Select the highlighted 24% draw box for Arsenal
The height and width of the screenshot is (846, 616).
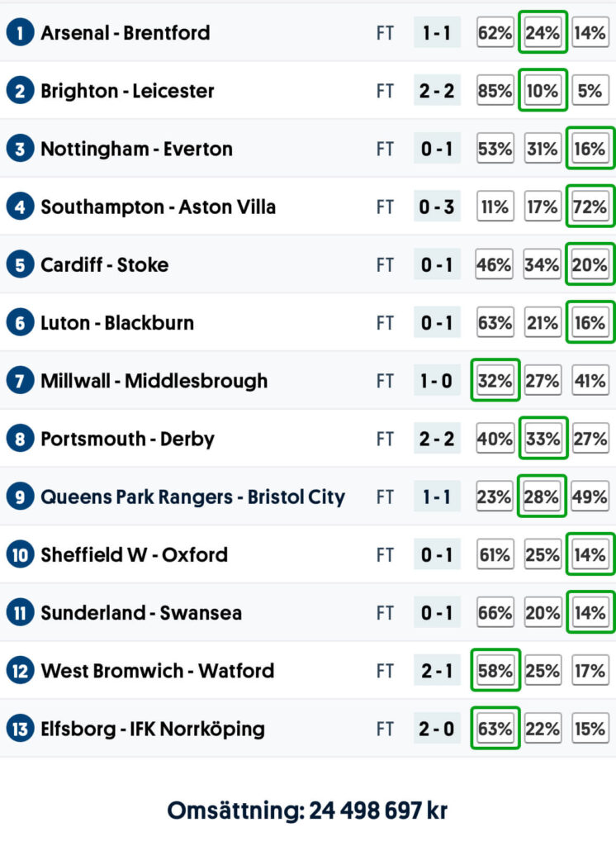(543, 33)
